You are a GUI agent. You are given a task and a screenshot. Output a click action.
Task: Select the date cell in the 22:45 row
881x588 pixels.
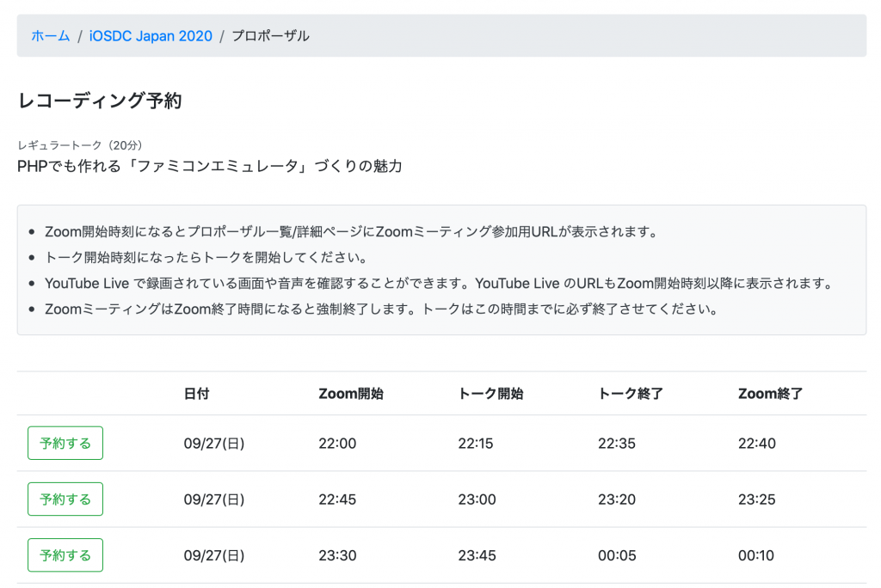(x=214, y=499)
